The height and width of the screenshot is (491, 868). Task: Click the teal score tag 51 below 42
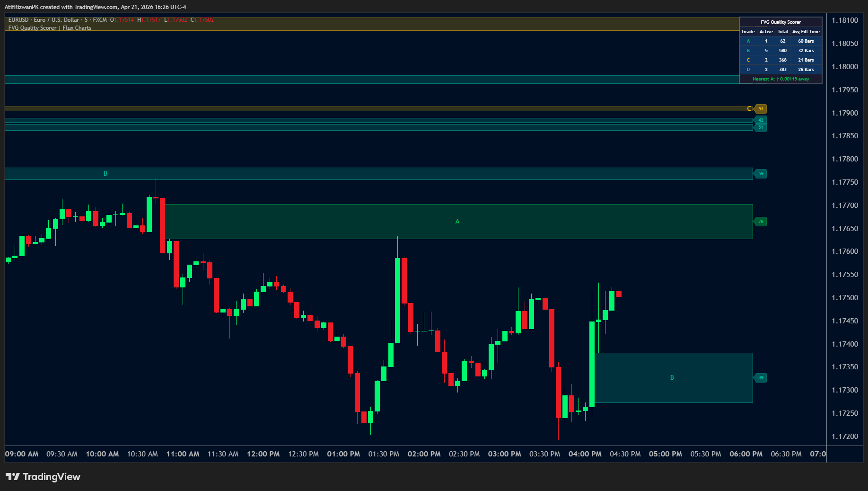pos(760,127)
